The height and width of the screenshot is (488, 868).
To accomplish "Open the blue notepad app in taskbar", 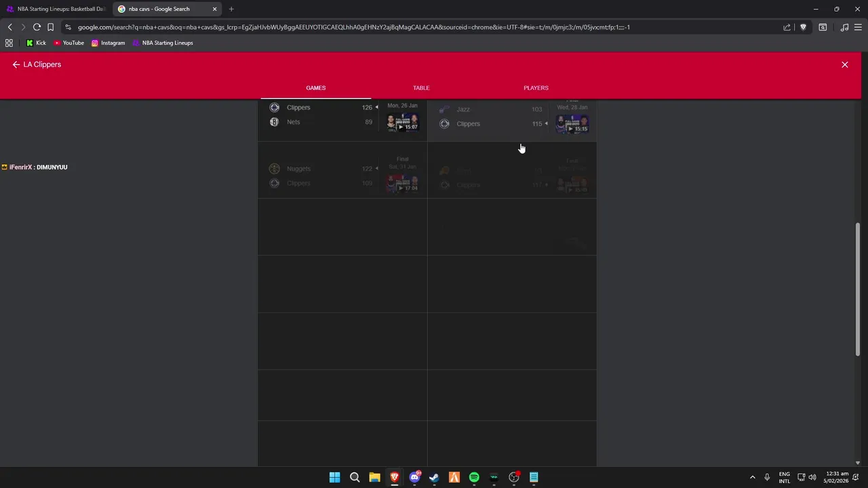I will point(534,477).
